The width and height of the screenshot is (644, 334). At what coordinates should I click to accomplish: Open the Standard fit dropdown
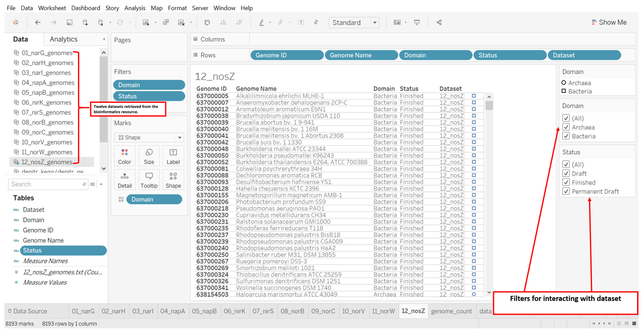375,23
